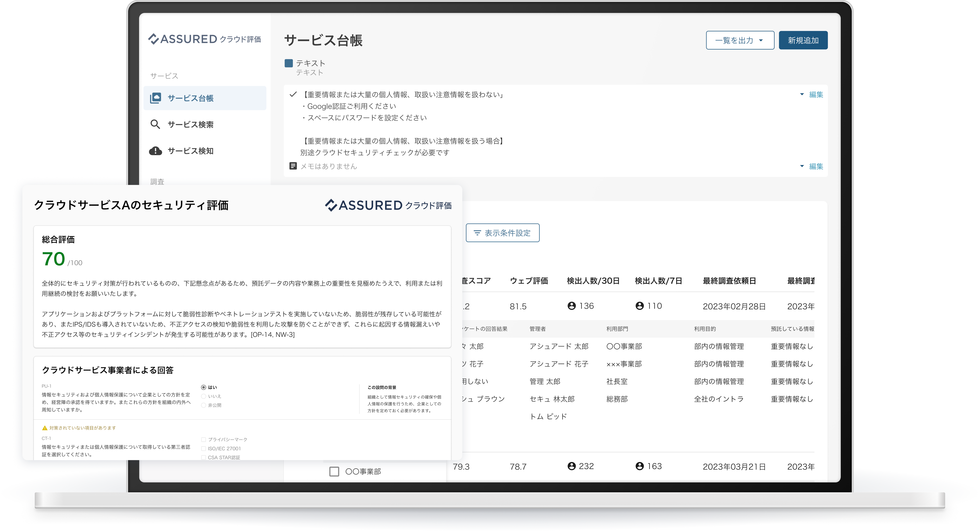Image resolution: width=980 pixels, height=531 pixels.
Task: Click the blue テキスト color square
Action: pyautogui.click(x=289, y=63)
